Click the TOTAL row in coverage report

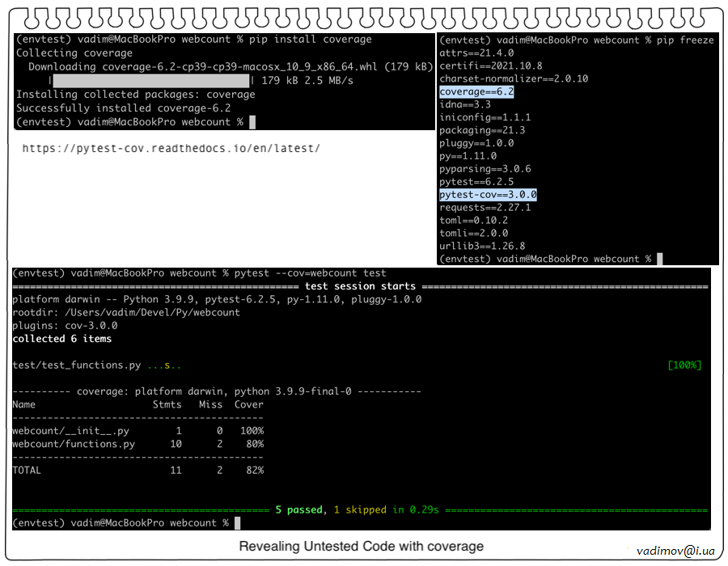coord(138,470)
